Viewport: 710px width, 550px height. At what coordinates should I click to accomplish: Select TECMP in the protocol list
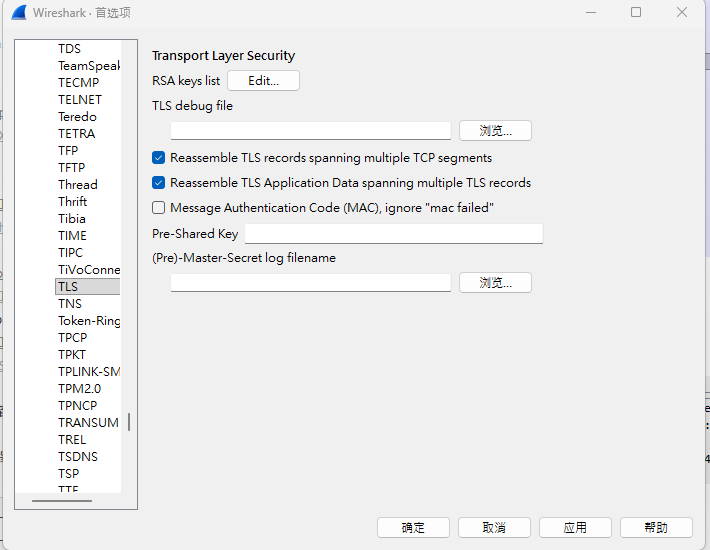pyautogui.click(x=78, y=82)
